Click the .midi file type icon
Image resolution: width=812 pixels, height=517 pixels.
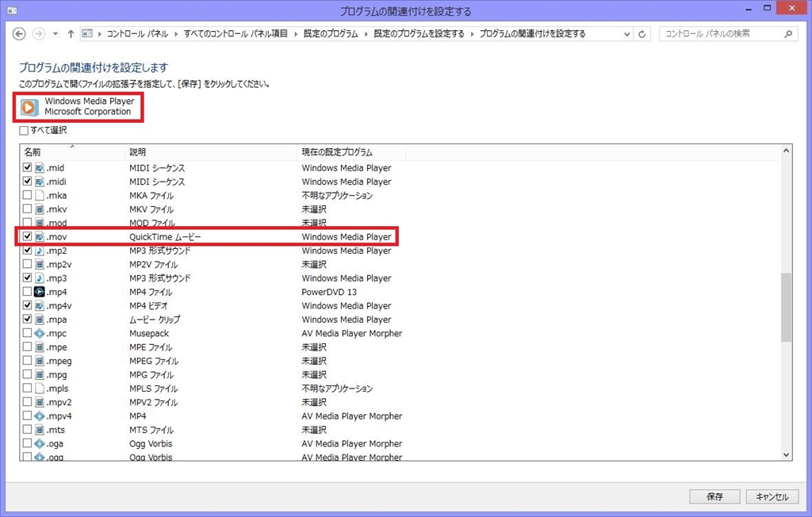(x=40, y=182)
